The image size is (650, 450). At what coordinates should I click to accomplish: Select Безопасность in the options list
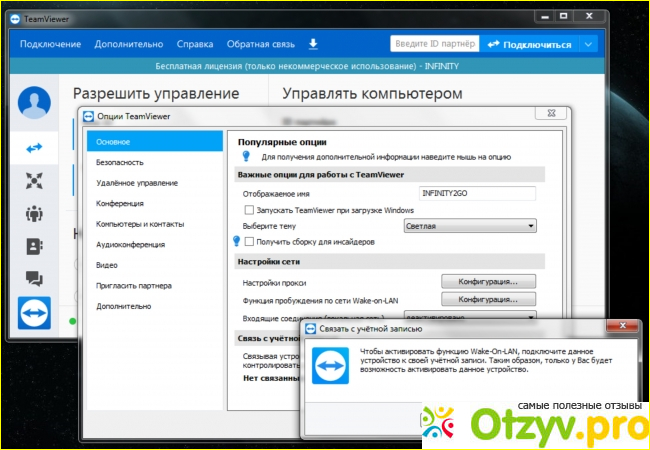pyautogui.click(x=120, y=162)
